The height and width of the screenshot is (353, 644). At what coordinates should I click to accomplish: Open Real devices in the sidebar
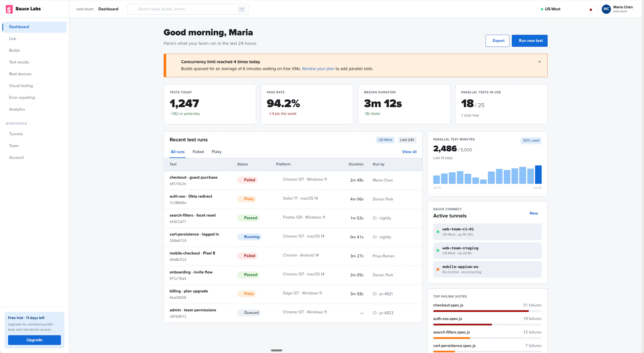[x=34, y=74]
